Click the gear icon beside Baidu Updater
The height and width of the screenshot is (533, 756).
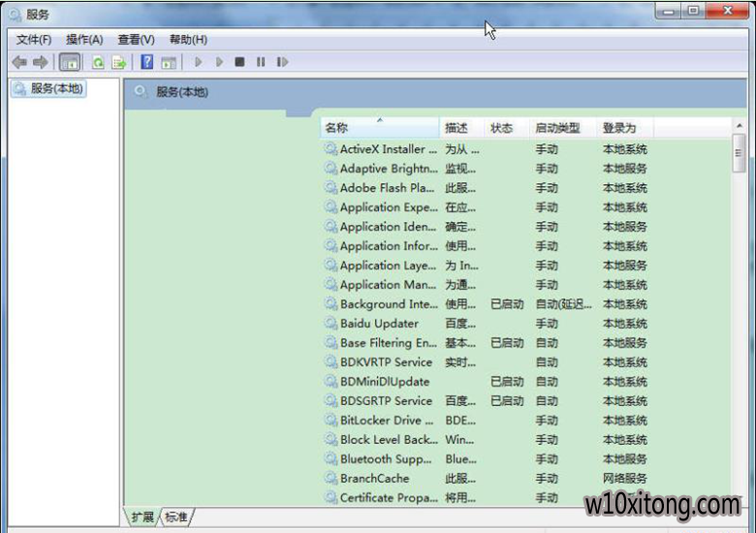tap(331, 323)
